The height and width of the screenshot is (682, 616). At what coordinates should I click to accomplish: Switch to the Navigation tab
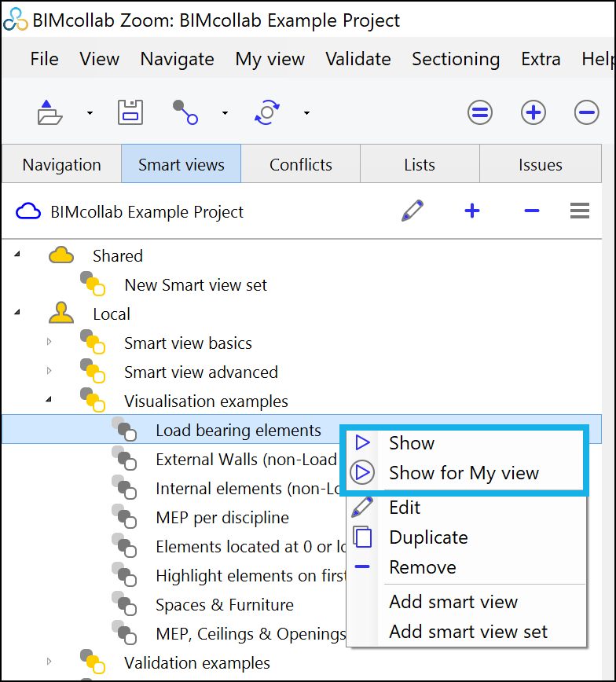pos(62,164)
